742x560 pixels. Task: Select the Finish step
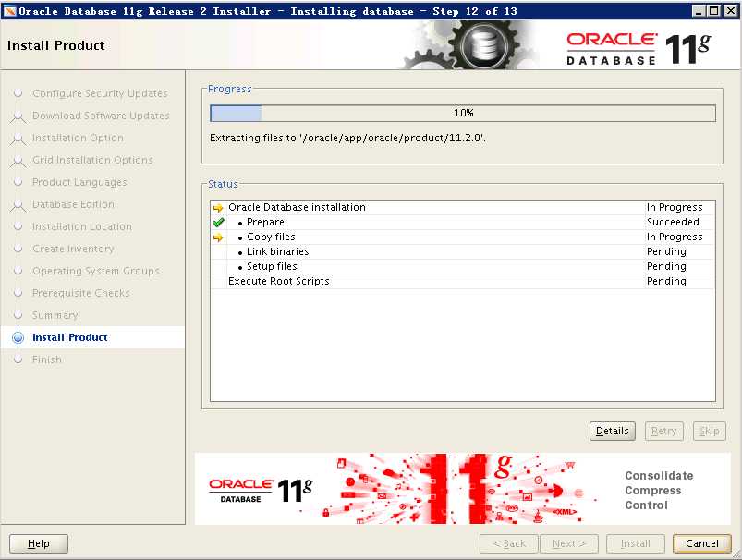click(x=47, y=359)
